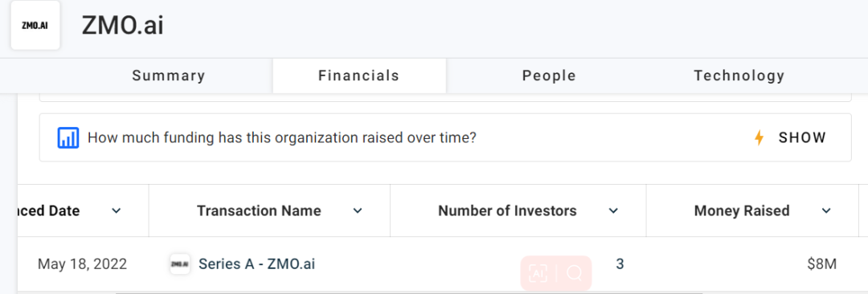Open the People tab

pos(549,76)
